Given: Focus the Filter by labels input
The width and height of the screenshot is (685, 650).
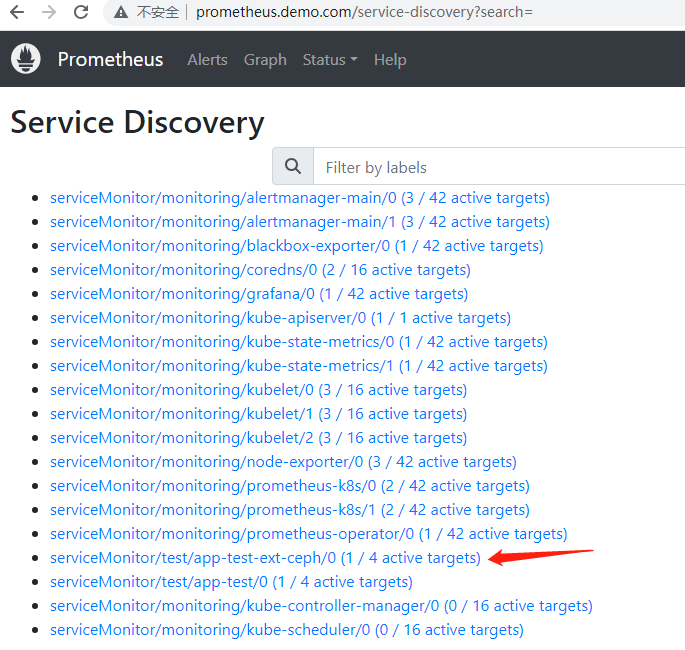Looking at the screenshot, I should pyautogui.click(x=499, y=166).
